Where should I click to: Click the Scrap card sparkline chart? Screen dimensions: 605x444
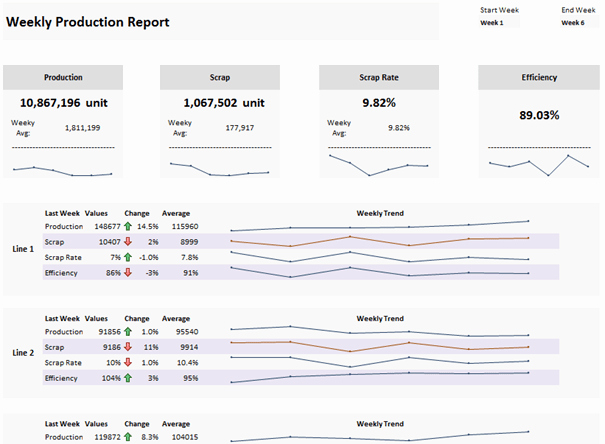pyautogui.click(x=220, y=169)
